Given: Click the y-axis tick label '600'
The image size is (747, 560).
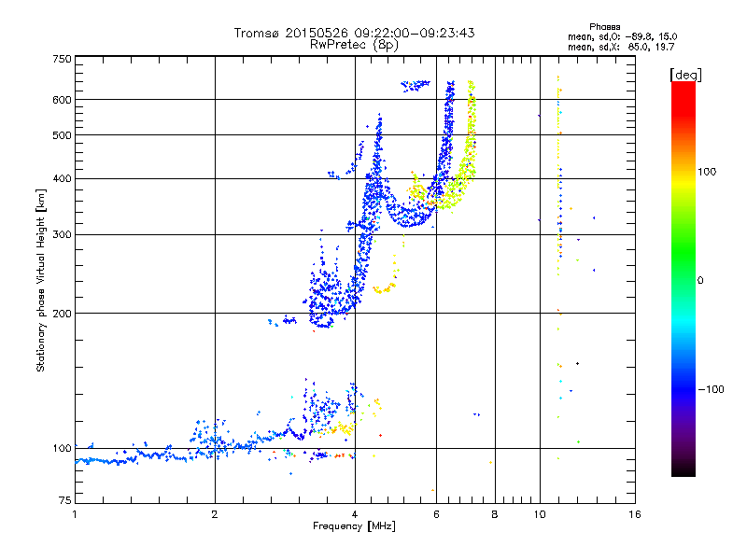Looking at the screenshot, I should point(63,100).
